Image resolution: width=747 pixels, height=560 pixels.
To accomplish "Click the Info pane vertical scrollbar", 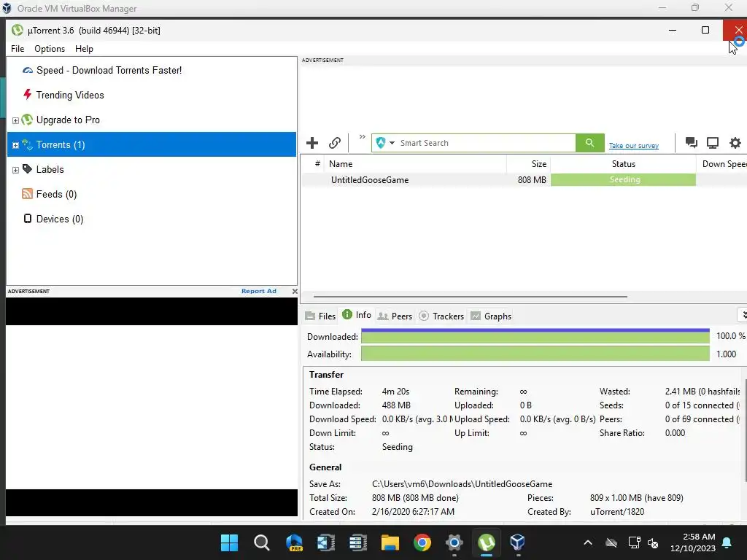I will [745, 430].
